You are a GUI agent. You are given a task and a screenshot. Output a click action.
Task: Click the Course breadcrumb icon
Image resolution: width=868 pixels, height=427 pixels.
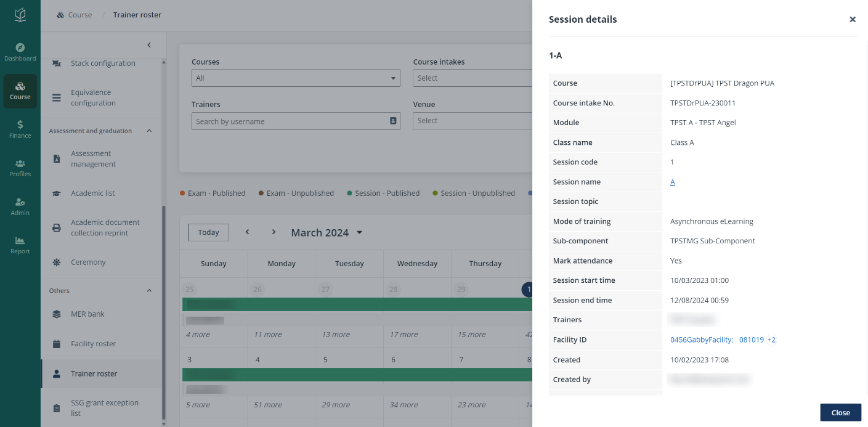(x=60, y=15)
